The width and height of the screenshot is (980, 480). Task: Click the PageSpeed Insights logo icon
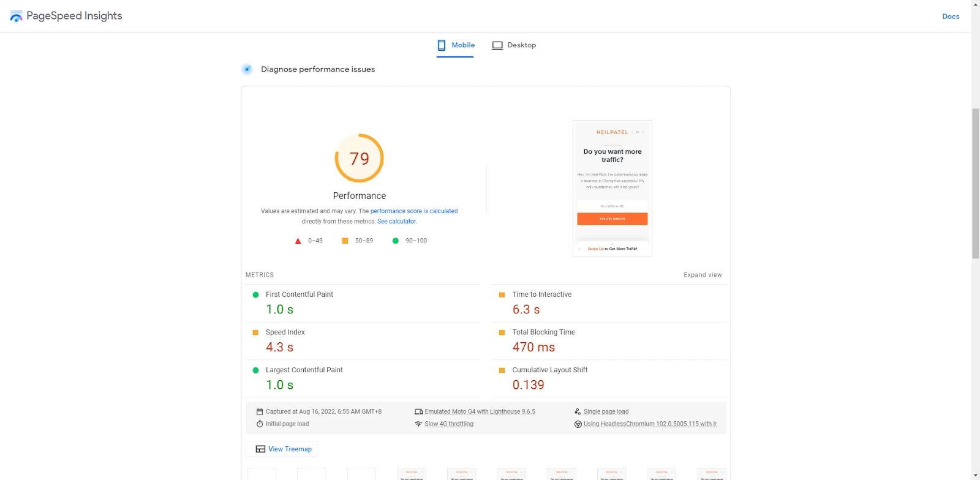16,17
